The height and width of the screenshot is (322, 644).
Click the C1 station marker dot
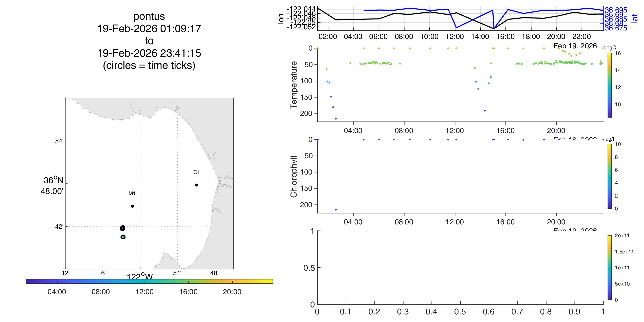pos(197,185)
